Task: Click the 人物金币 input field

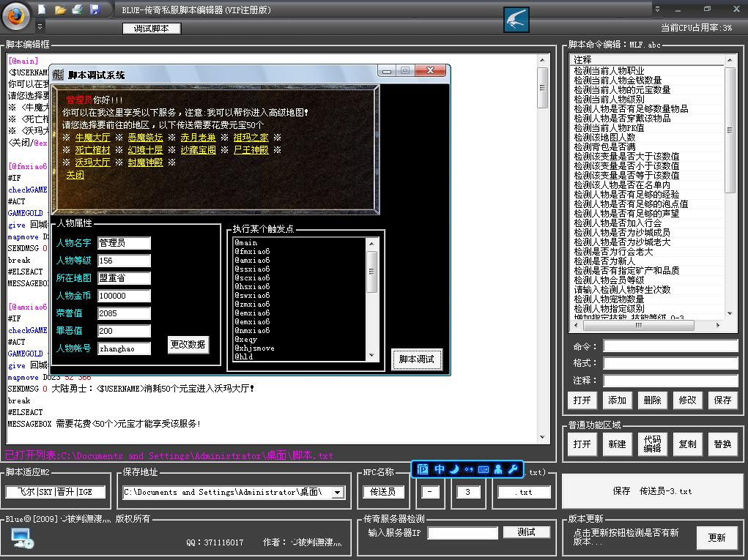Action: click(124, 296)
